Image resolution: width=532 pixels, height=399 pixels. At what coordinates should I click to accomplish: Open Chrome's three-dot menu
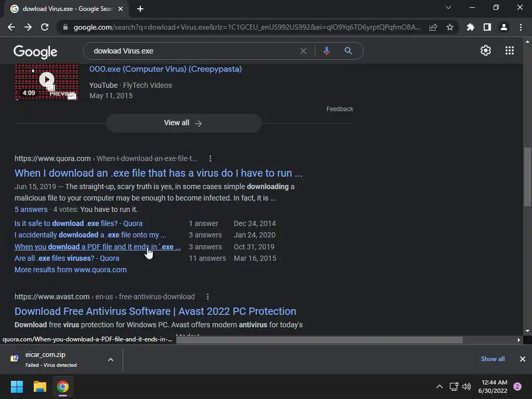[x=521, y=27]
